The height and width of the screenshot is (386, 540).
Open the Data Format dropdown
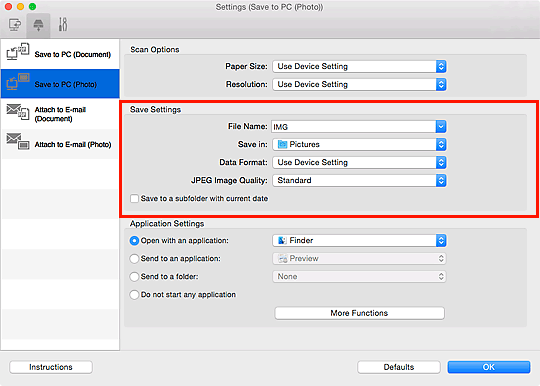pos(359,163)
